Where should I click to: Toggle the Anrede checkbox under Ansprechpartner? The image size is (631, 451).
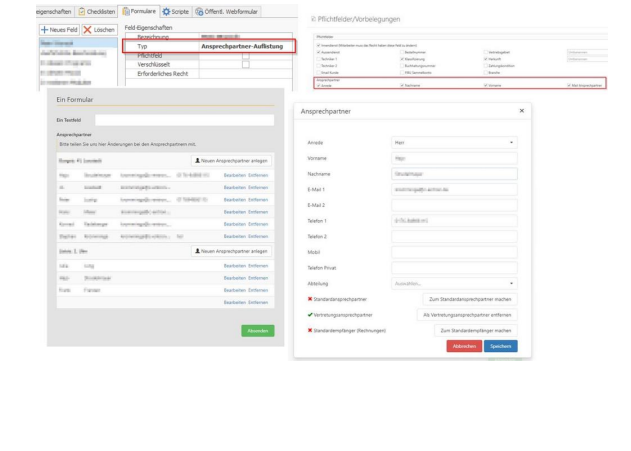tap(317, 87)
